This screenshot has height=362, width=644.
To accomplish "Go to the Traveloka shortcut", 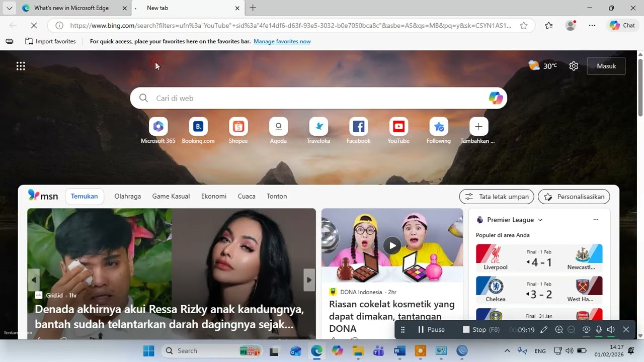I will pyautogui.click(x=318, y=131).
